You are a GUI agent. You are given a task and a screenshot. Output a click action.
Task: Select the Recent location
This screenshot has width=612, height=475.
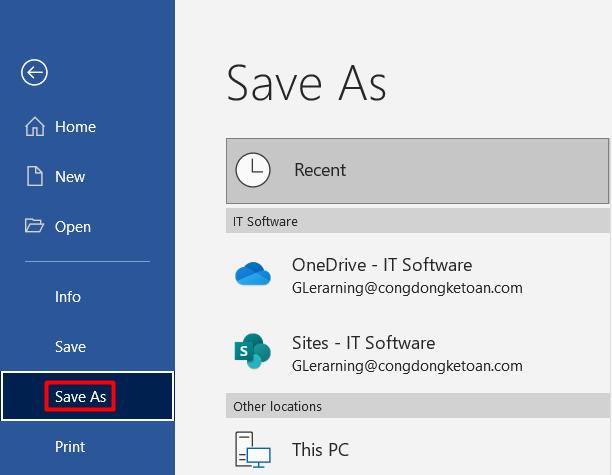[417, 171]
